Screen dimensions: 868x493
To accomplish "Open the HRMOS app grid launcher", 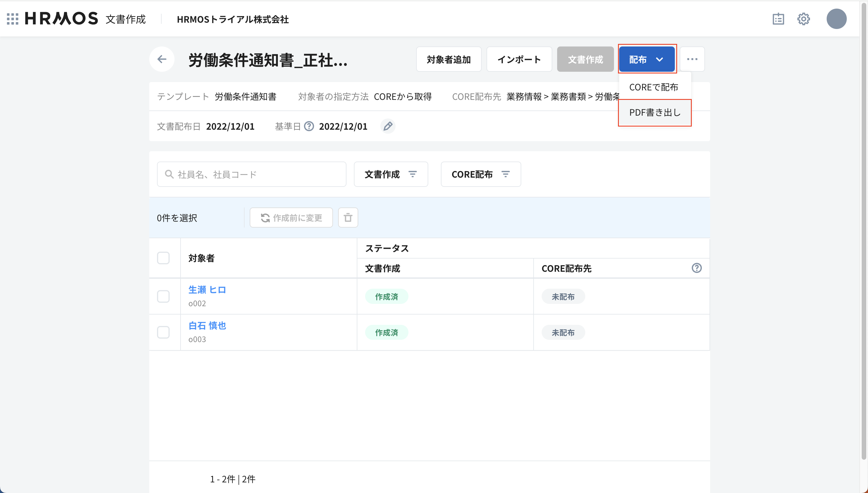I will click(x=13, y=19).
